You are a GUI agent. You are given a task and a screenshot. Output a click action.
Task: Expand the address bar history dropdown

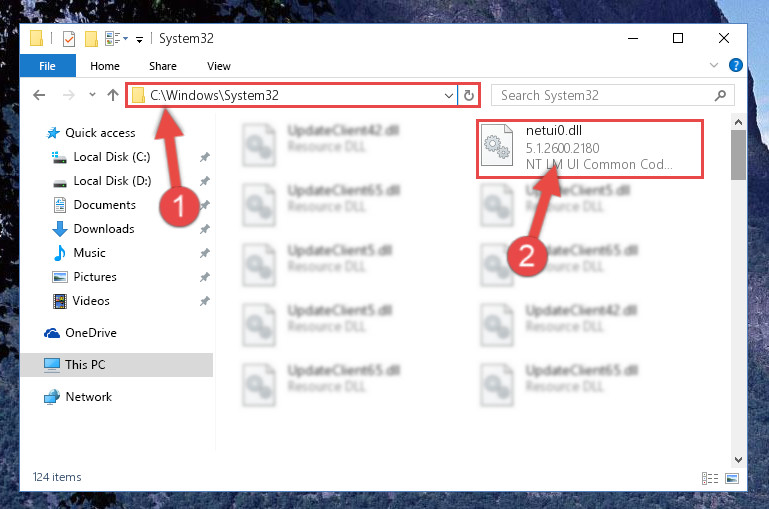[448, 96]
